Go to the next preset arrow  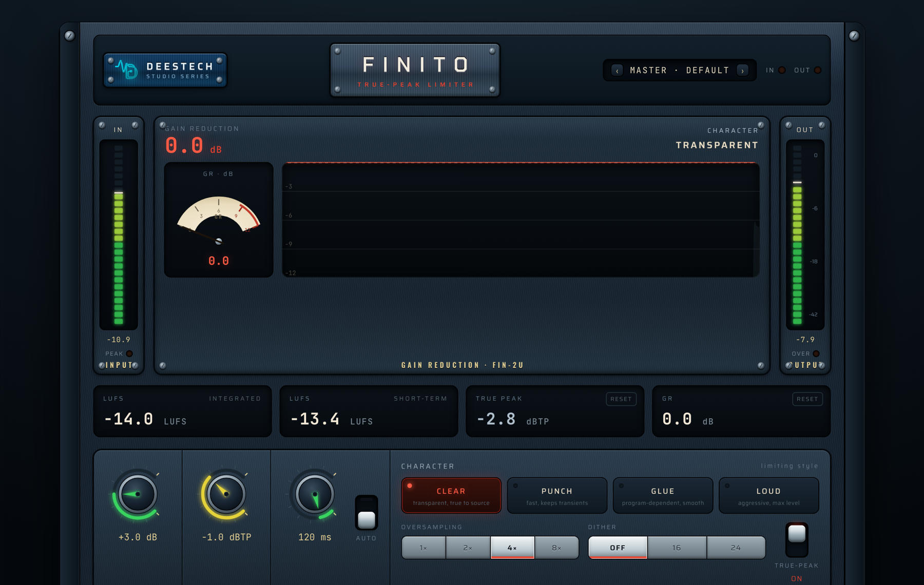point(742,70)
